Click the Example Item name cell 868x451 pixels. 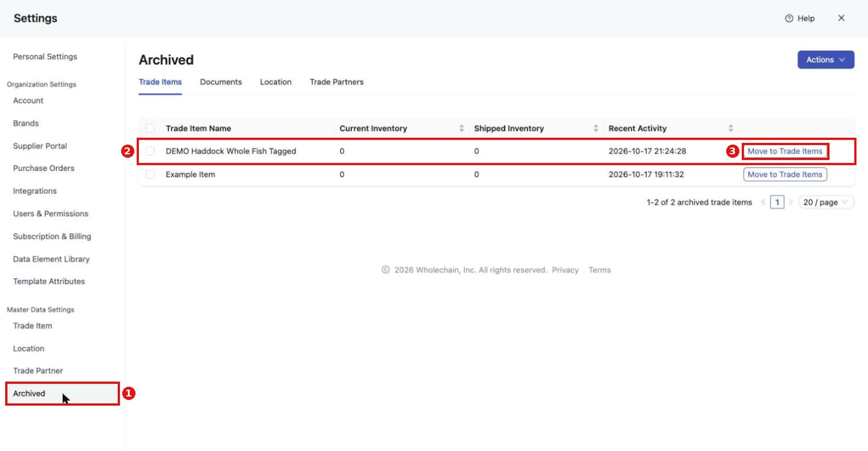(x=190, y=174)
